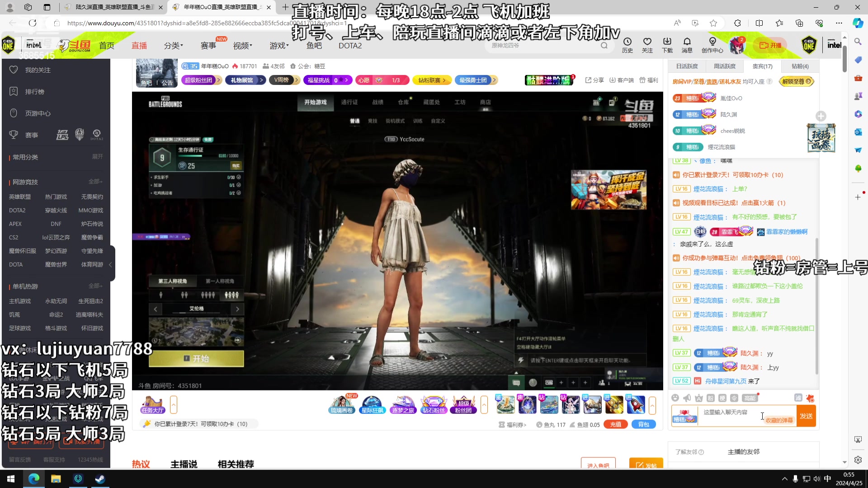
Task: Click the Windows Start button
Action: click(x=11, y=479)
